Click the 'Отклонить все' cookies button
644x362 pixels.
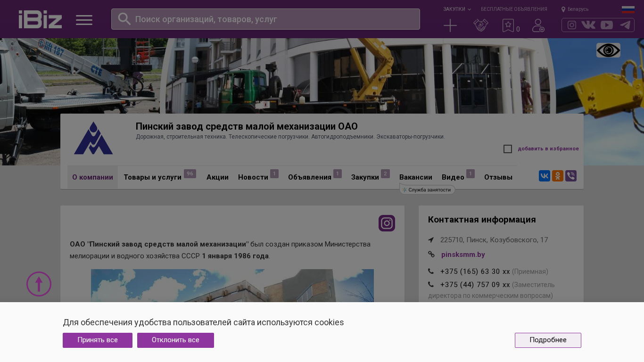(x=175, y=340)
